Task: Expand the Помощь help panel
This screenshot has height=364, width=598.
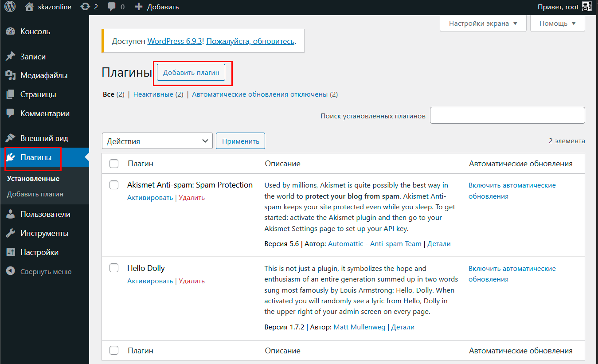Action: [557, 23]
